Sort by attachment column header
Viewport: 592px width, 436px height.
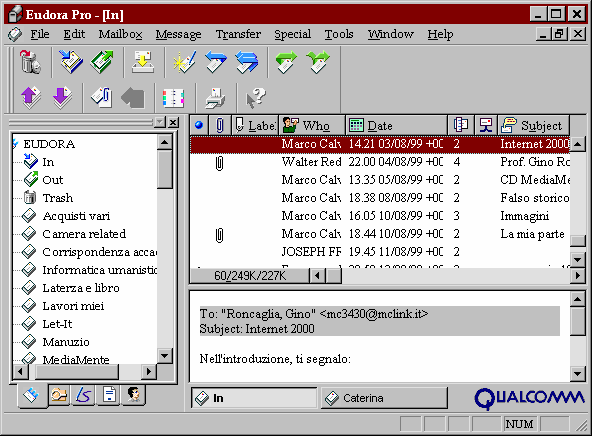(x=220, y=125)
